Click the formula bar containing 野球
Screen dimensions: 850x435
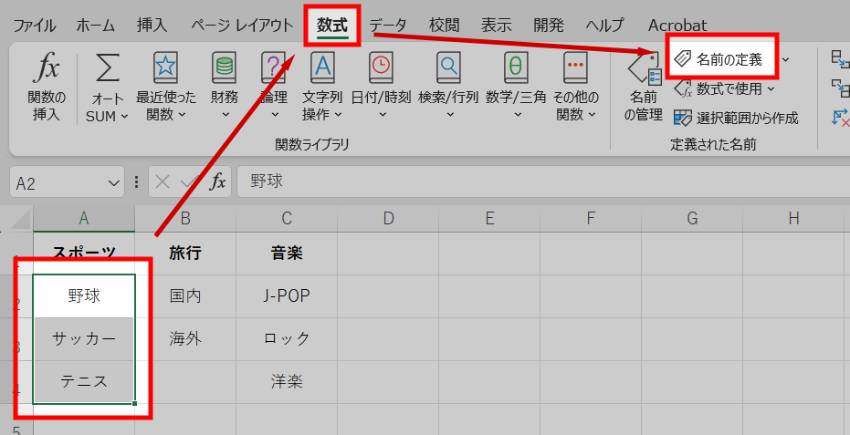[542, 182]
